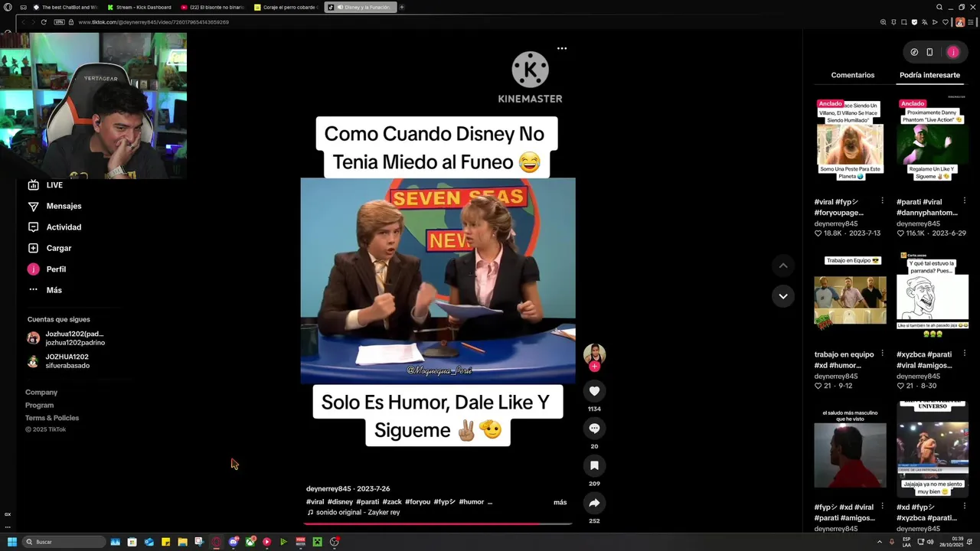This screenshot has width=980, height=551.
Task: Switch to the Podría interesarte tab
Action: [x=929, y=75]
